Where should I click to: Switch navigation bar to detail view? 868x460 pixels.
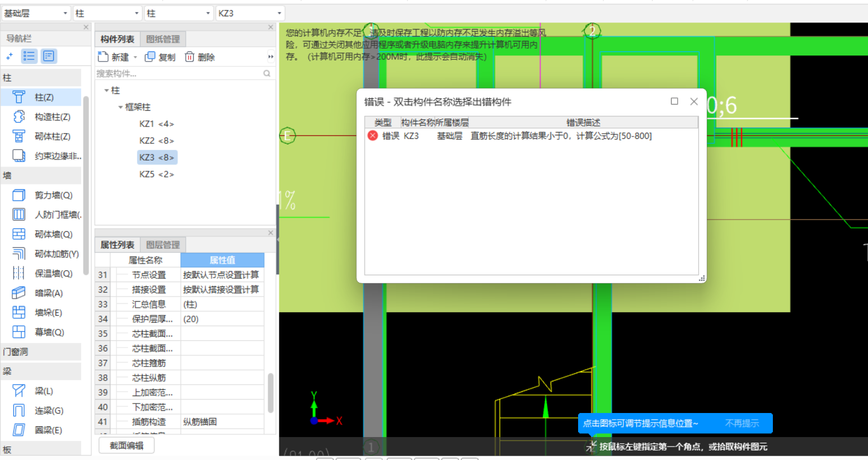coord(49,56)
